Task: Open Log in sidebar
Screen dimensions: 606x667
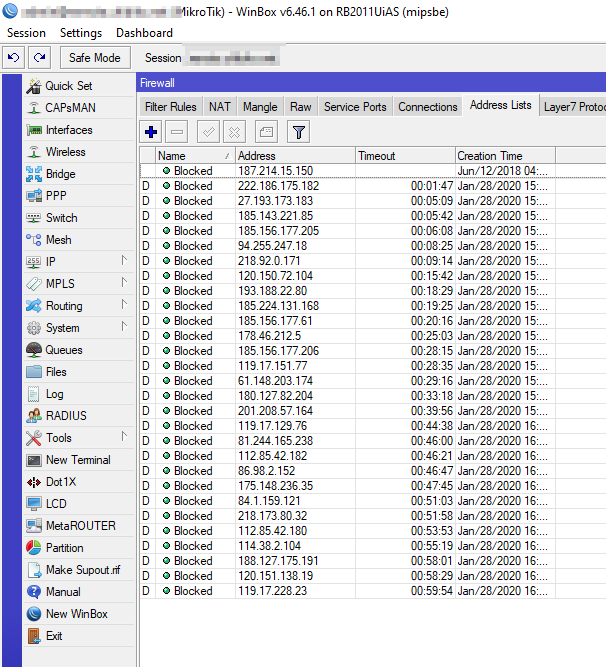Action: point(79,394)
